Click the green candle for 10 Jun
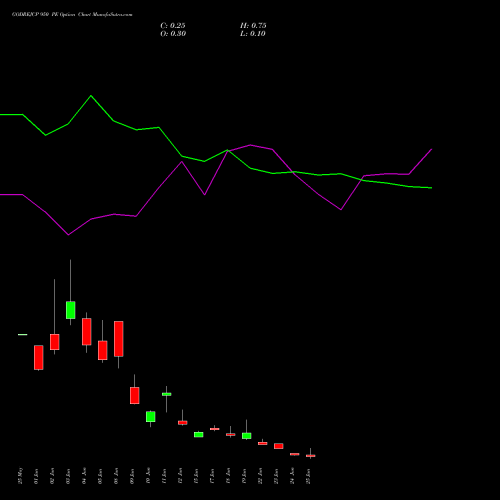This screenshot has height=500, width=500. 150,416
